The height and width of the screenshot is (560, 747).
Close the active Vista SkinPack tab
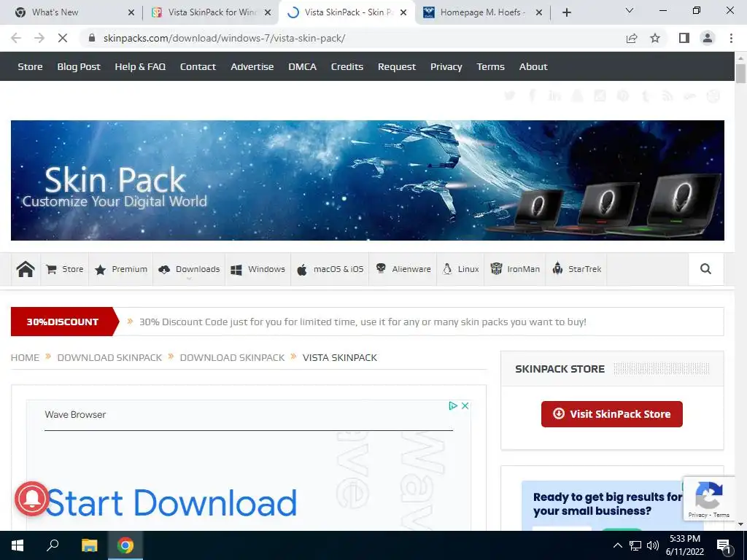[x=403, y=13]
